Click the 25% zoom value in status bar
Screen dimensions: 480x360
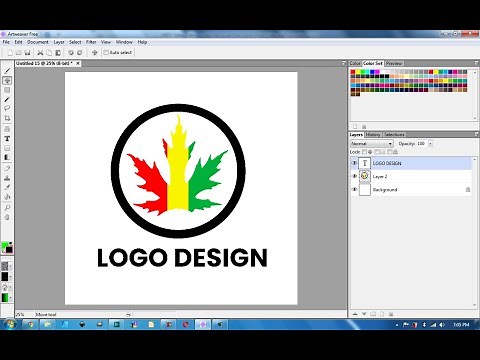[x=20, y=314]
